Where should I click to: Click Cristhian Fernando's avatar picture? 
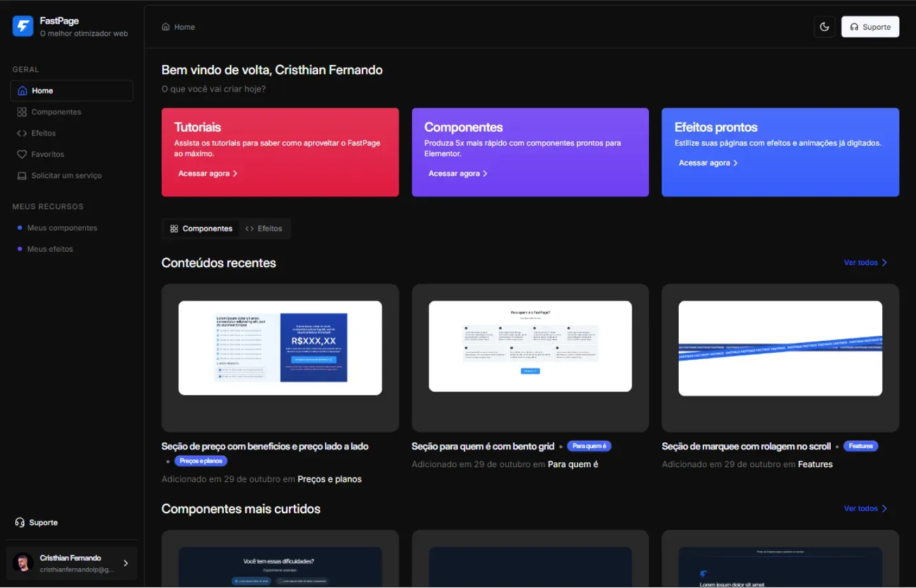tap(24, 563)
